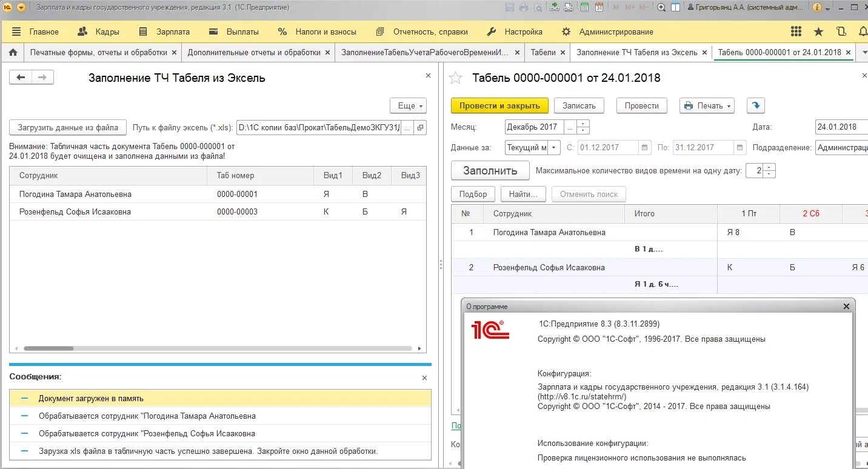
Task: Click ellipsis browse button for Excel path
Action: (408, 127)
